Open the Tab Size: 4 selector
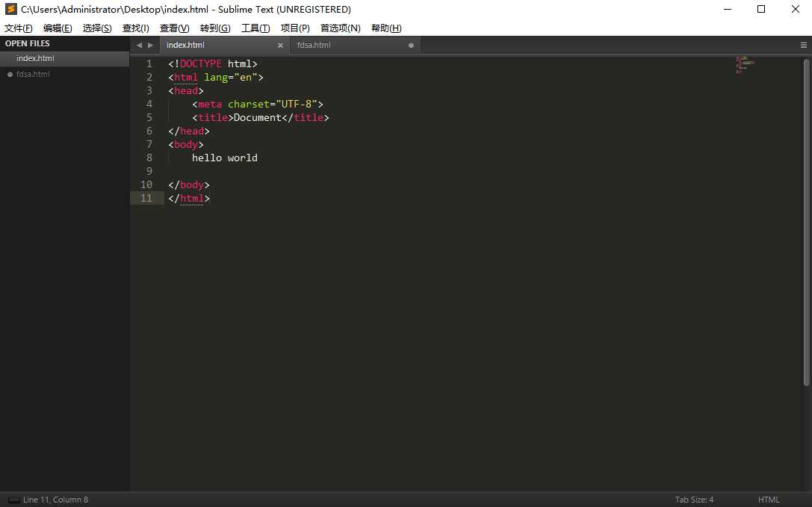The height and width of the screenshot is (507, 812). 694,500
